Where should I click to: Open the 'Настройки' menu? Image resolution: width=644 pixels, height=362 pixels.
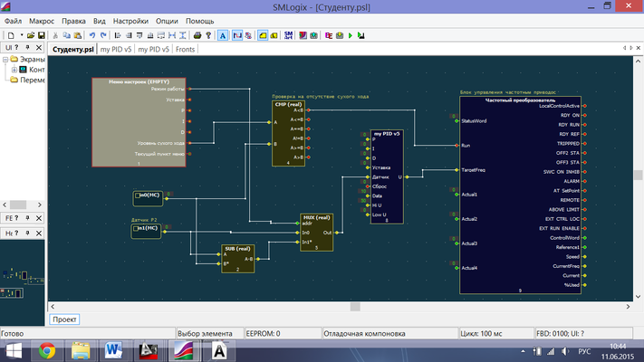coord(130,20)
